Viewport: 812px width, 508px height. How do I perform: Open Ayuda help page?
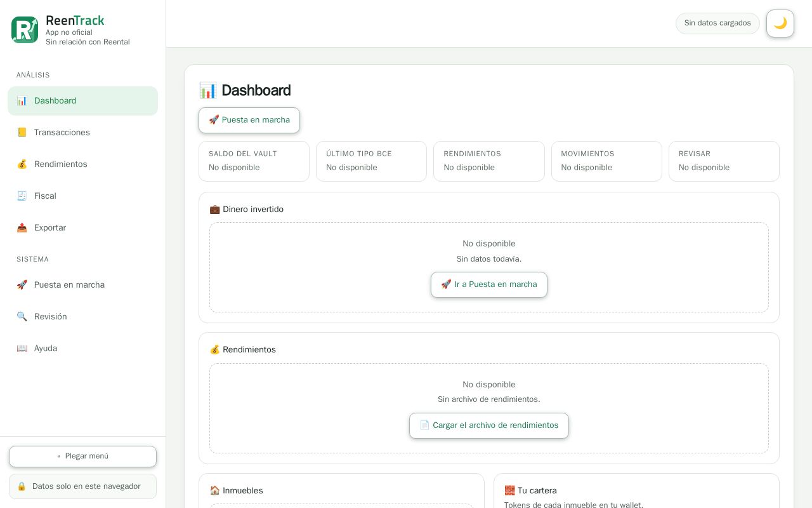pos(82,349)
